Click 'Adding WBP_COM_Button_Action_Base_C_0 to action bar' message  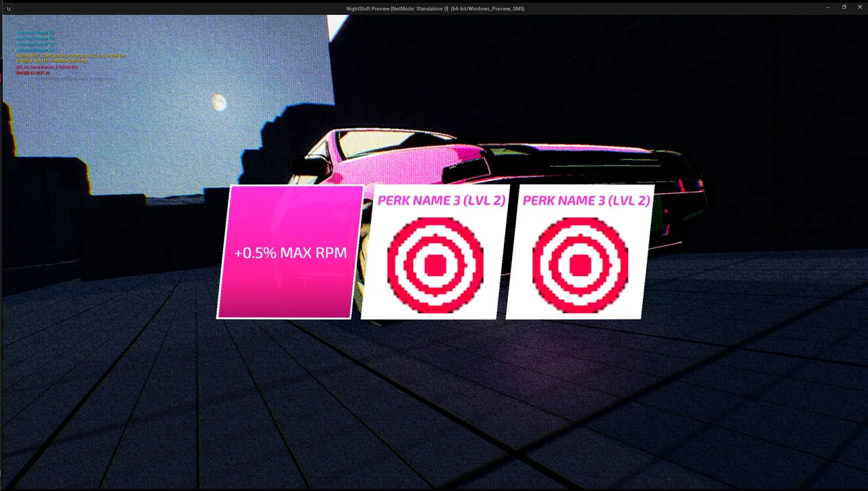[71, 56]
